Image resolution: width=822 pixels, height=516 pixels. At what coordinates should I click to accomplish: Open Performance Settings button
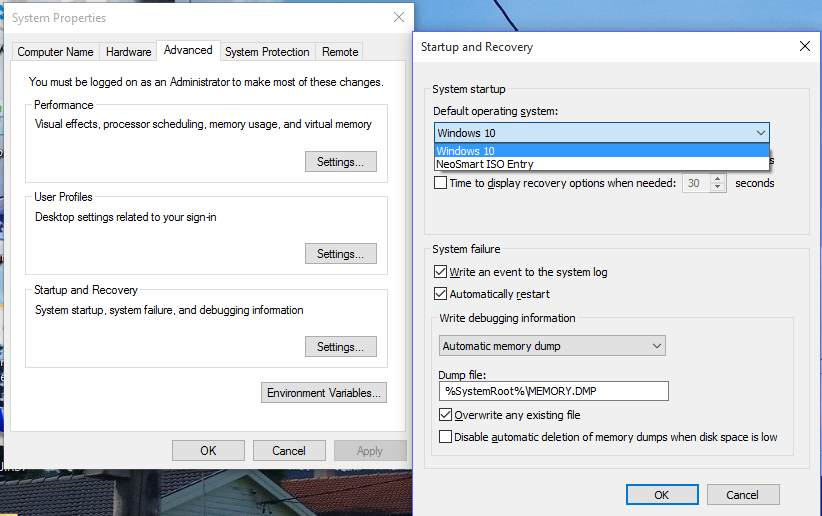[341, 162]
